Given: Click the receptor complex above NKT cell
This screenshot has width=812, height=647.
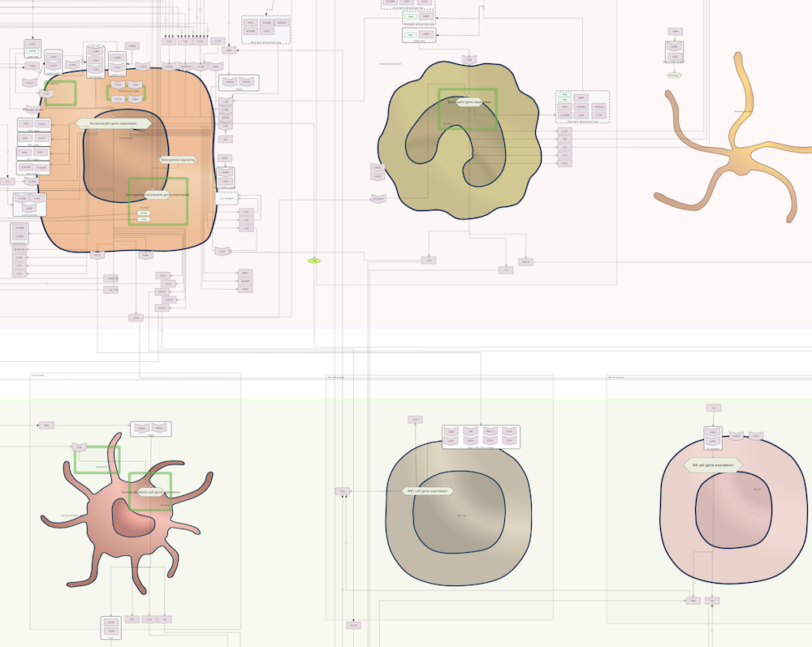Looking at the screenshot, I should 481,436.
